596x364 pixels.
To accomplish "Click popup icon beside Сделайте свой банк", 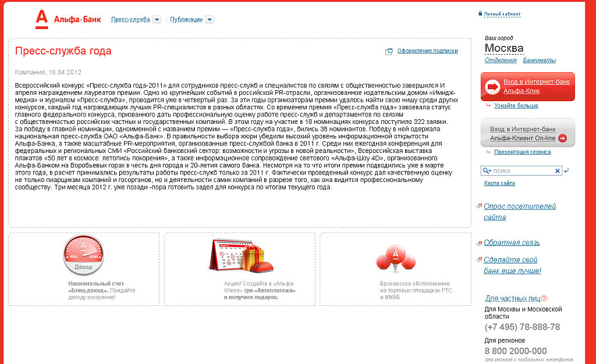I will click(480, 259).
